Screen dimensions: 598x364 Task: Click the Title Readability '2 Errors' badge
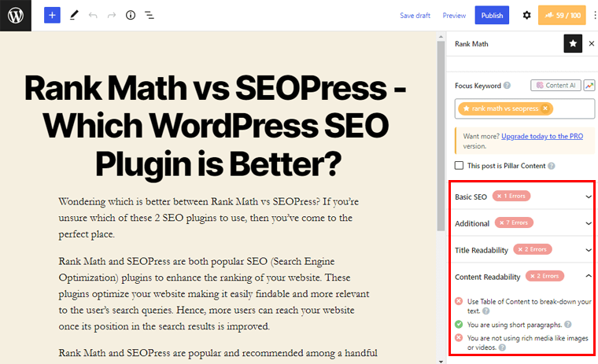click(x=533, y=249)
